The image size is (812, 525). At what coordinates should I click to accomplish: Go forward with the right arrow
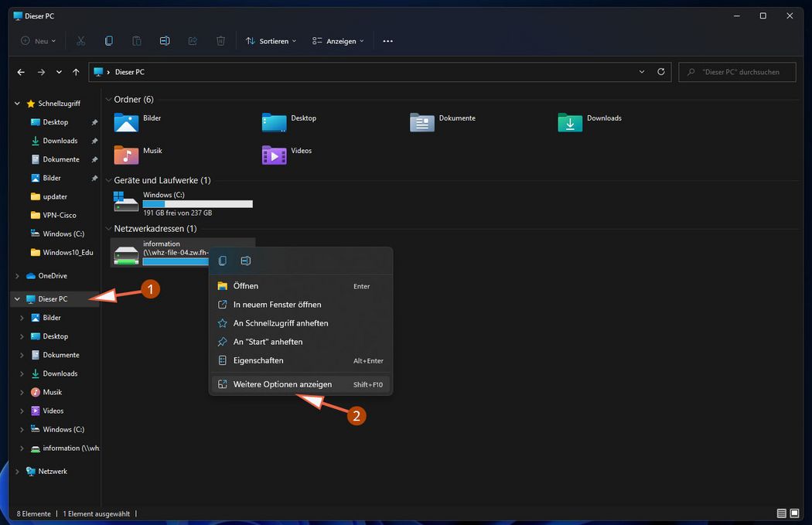point(41,72)
